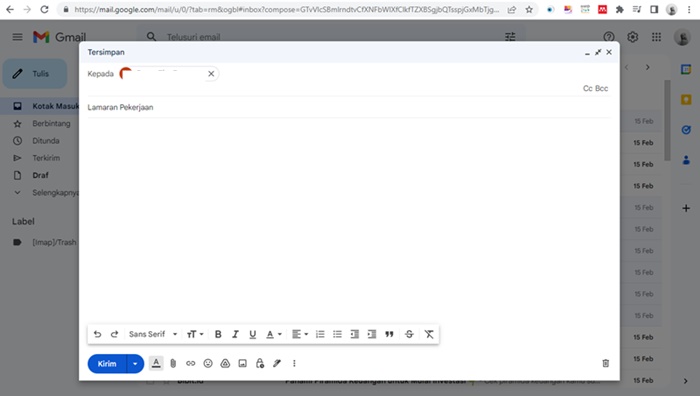Open the Sans Serif font dropdown

tap(153, 334)
